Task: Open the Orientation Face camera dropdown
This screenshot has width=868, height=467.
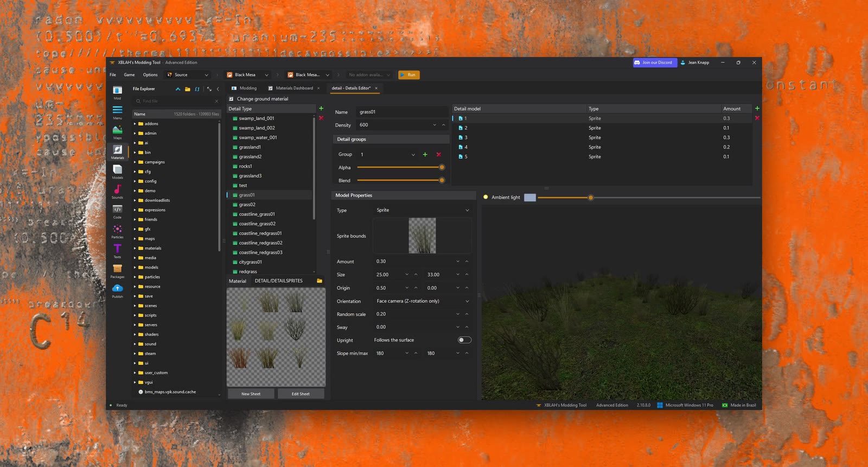Action: (x=422, y=301)
